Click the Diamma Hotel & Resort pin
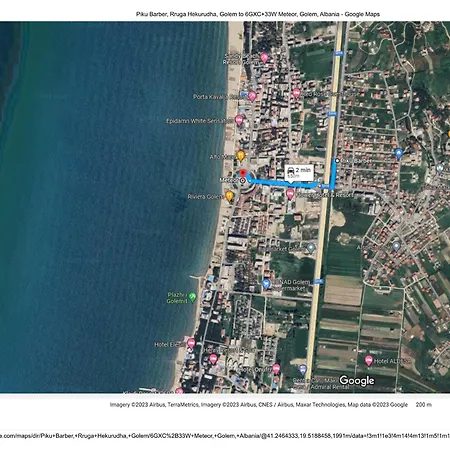450x450 pixels. (290, 194)
